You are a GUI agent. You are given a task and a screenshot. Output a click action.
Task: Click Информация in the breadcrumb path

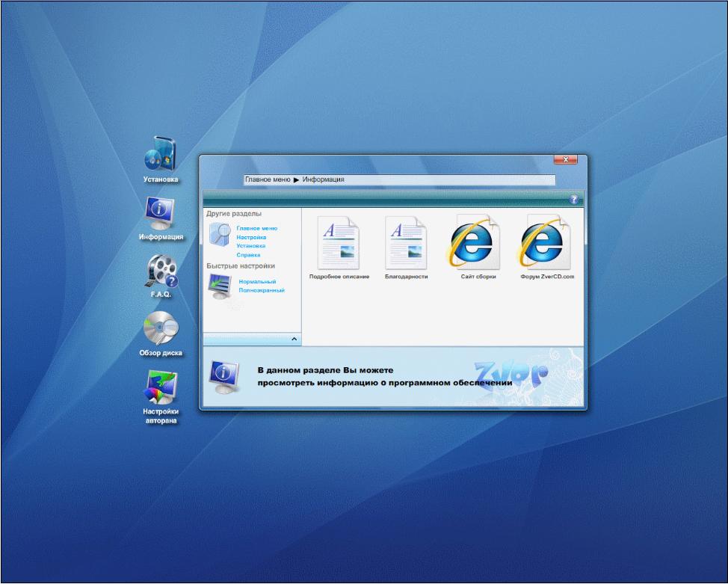(323, 179)
